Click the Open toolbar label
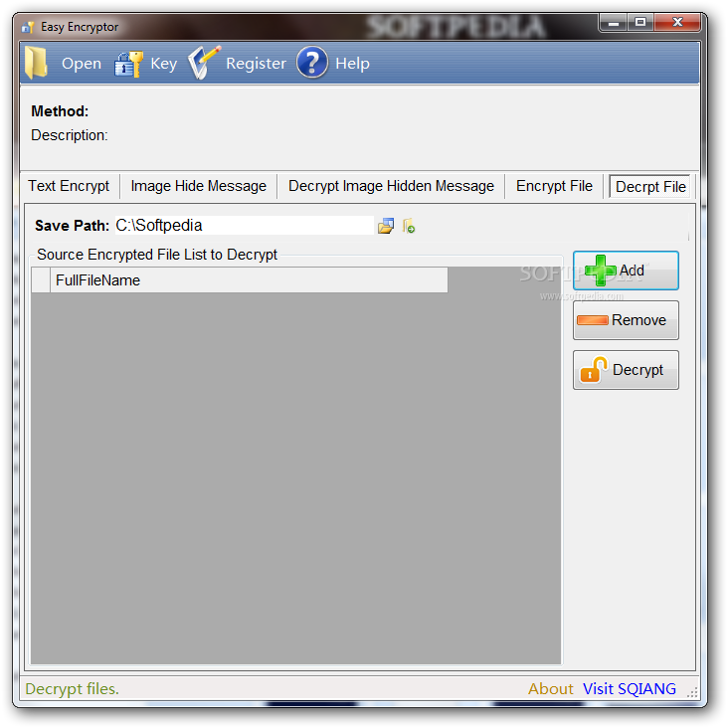728x728 pixels. coord(82,63)
